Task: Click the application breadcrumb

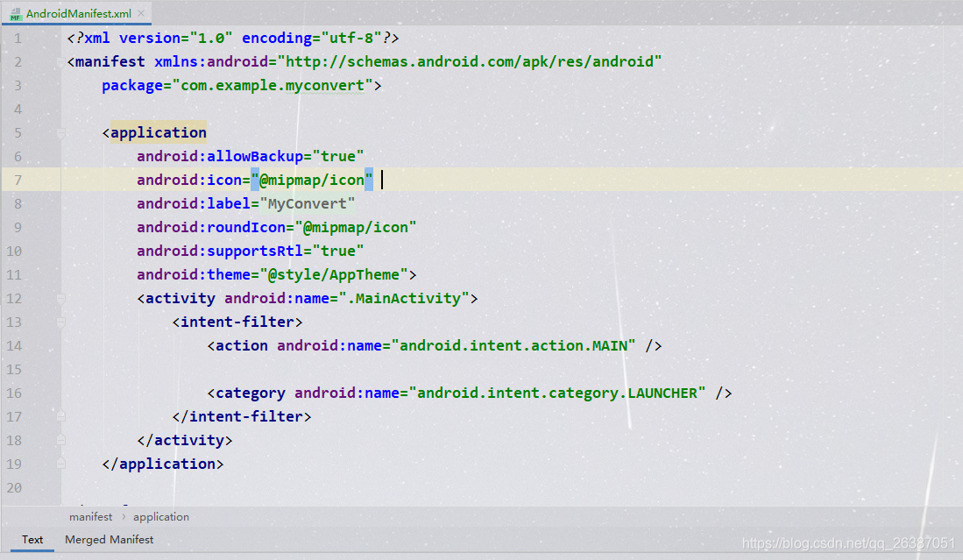Action: pos(161,516)
